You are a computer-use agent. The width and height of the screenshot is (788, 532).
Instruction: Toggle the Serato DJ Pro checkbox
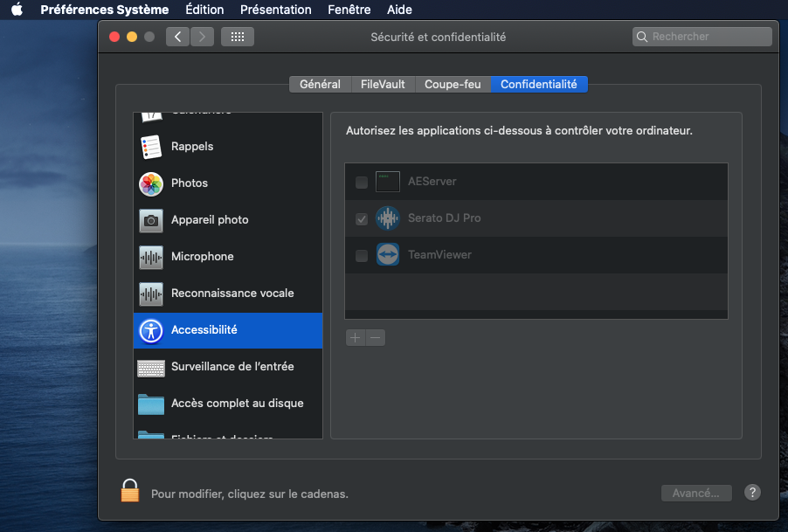362,218
